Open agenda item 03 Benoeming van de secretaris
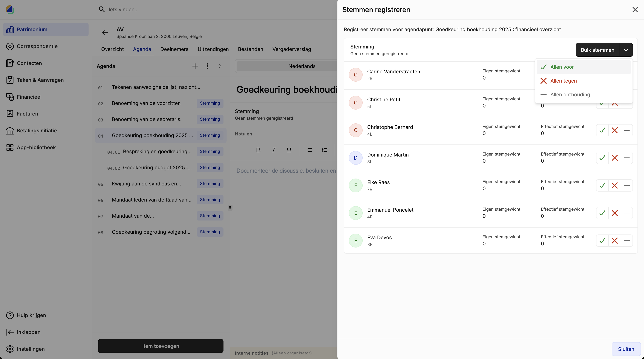The width and height of the screenshot is (644, 359). 160,119
